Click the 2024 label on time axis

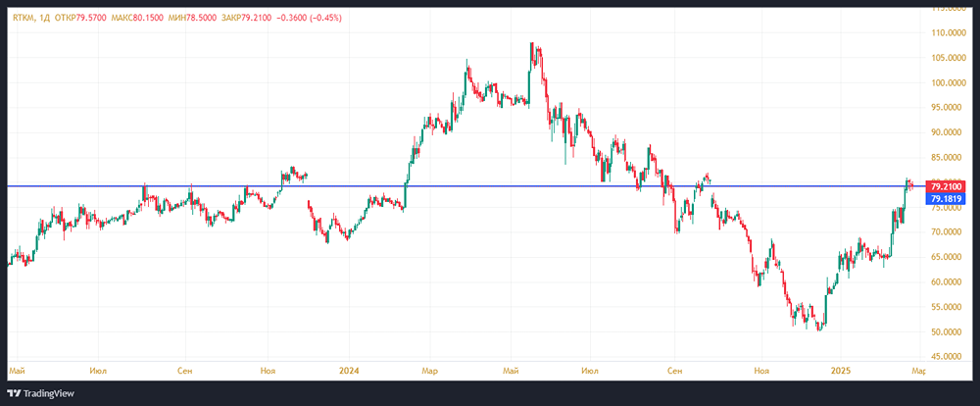click(x=349, y=372)
